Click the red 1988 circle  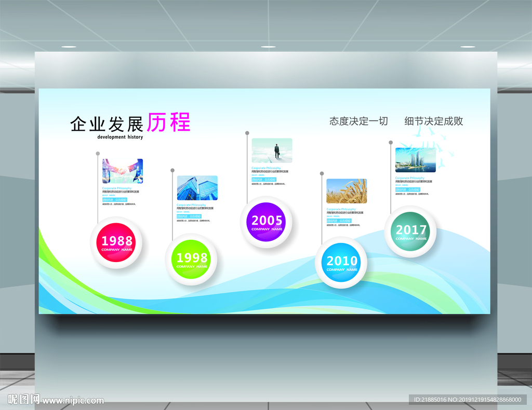click(116, 242)
